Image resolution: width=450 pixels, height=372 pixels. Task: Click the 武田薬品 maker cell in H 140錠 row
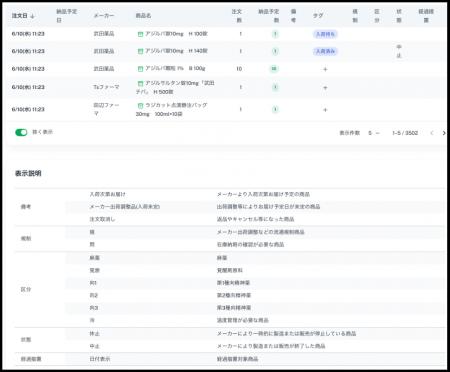[104, 51]
